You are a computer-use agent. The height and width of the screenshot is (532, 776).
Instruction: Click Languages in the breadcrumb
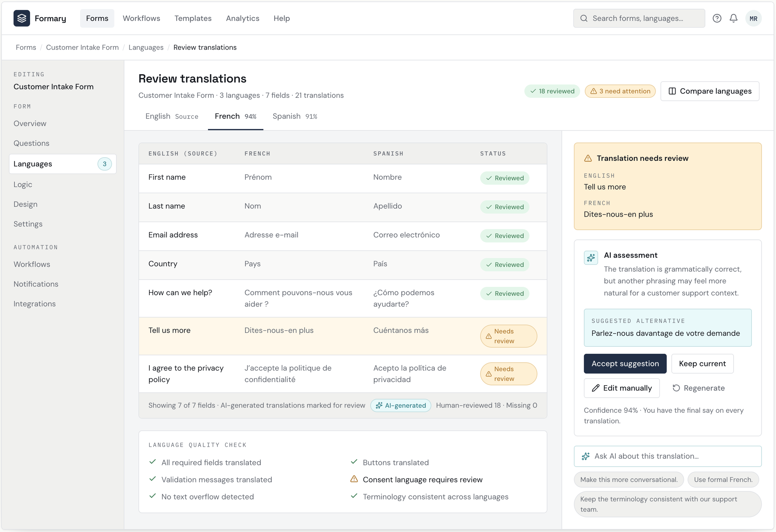click(x=146, y=47)
